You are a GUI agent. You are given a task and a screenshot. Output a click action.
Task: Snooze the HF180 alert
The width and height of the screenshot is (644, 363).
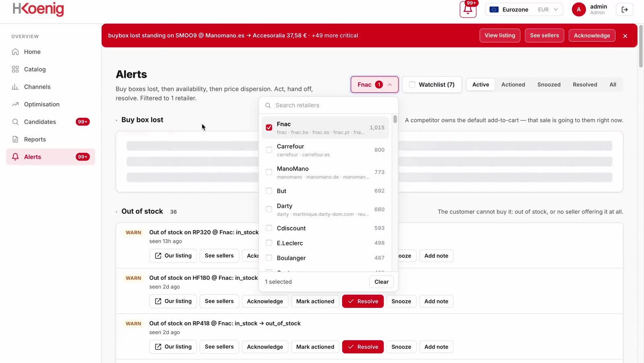(x=401, y=301)
